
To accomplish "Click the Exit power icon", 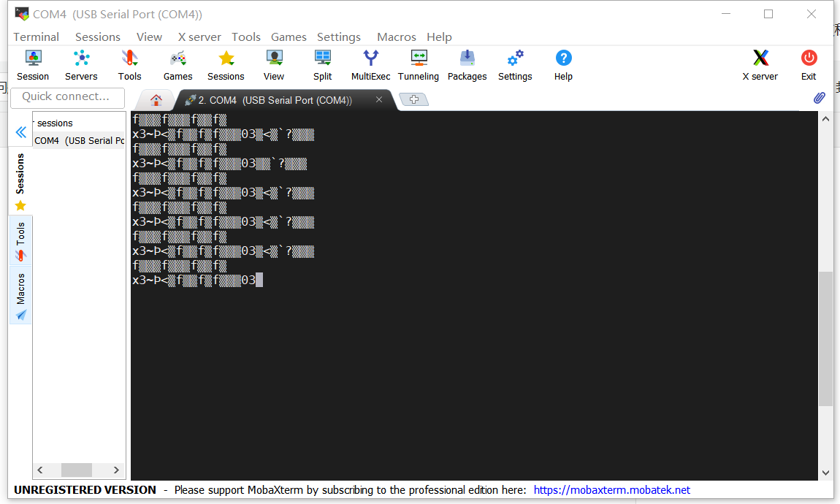I will [x=809, y=58].
